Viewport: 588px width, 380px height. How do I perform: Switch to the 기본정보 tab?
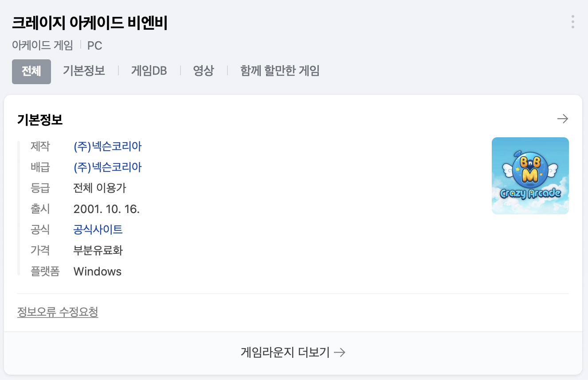[x=84, y=71]
